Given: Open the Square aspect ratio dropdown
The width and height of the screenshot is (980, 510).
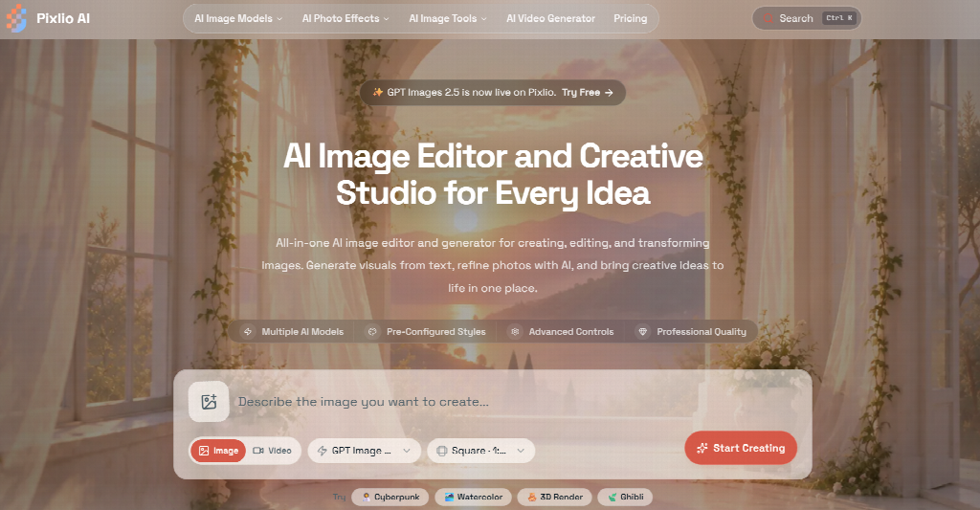Looking at the screenshot, I should tap(480, 451).
